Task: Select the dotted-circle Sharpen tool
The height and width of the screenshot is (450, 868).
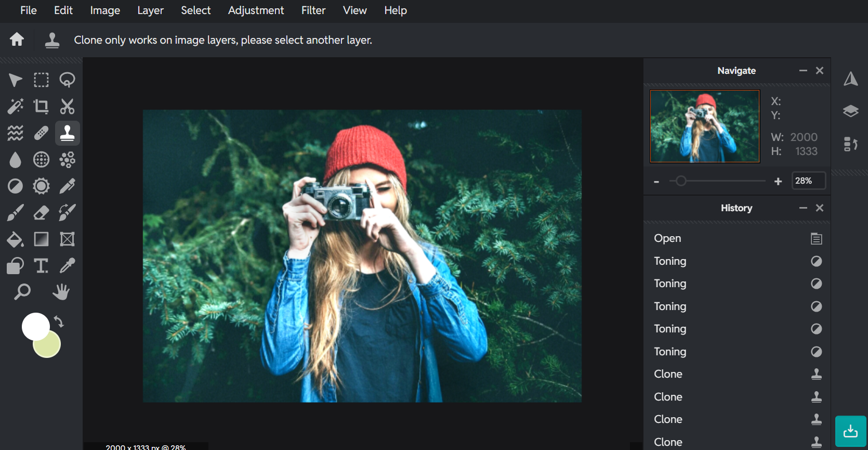Action: [41, 160]
